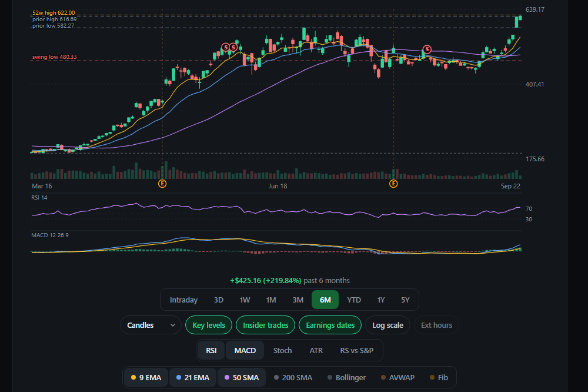The height and width of the screenshot is (392, 588).
Task: Click the 407.41 price axis value
Action: [534, 84]
